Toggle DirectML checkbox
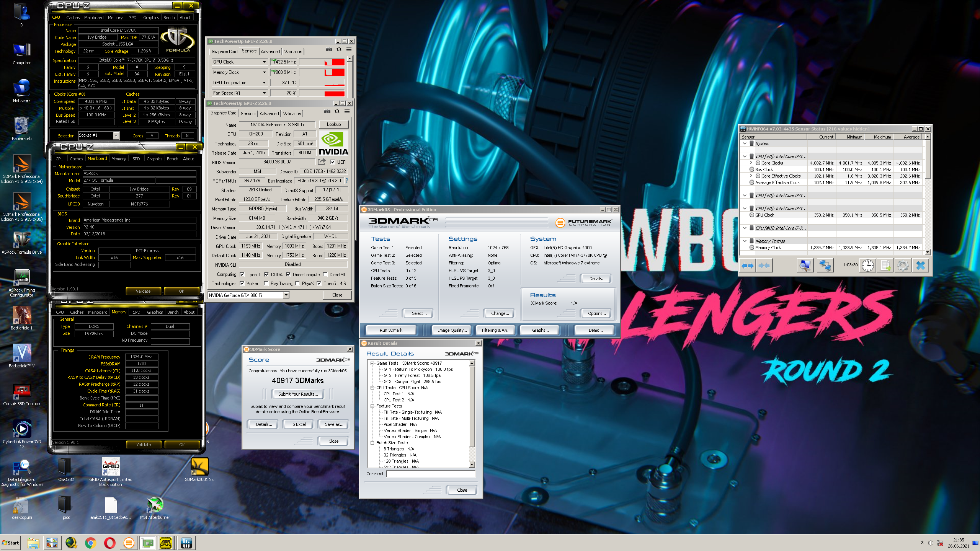The height and width of the screenshot is (551, 980). [x=325, y=274]
